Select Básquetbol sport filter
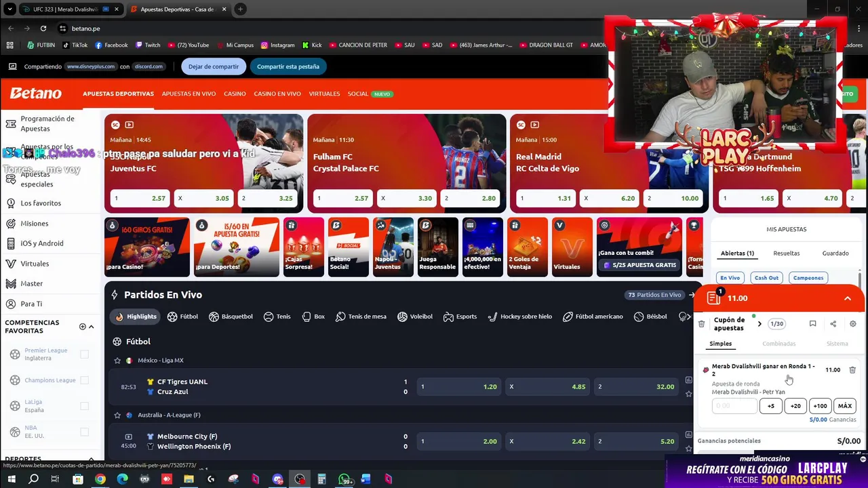The height and width of the screenshot is (488, 868). [231, 317]
